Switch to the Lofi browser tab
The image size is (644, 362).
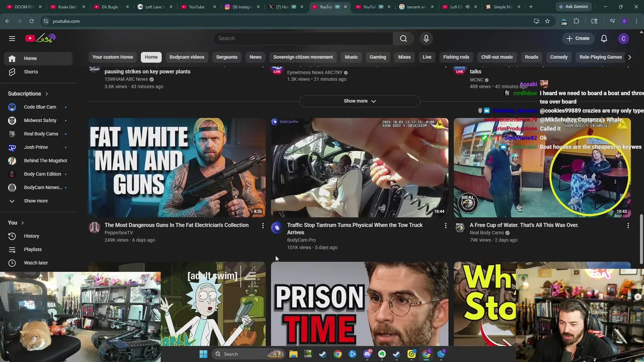[x=460, y=7]
